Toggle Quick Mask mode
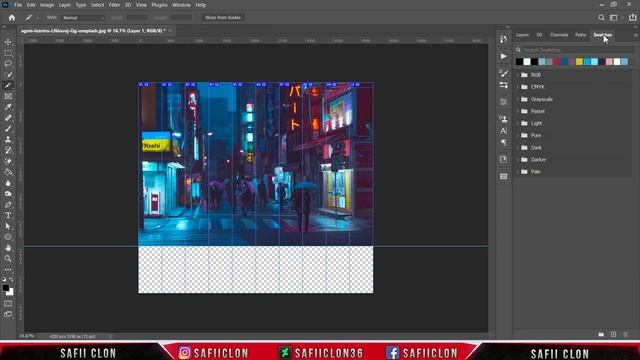Screen dimensions: 640x360 pos(8,304)
